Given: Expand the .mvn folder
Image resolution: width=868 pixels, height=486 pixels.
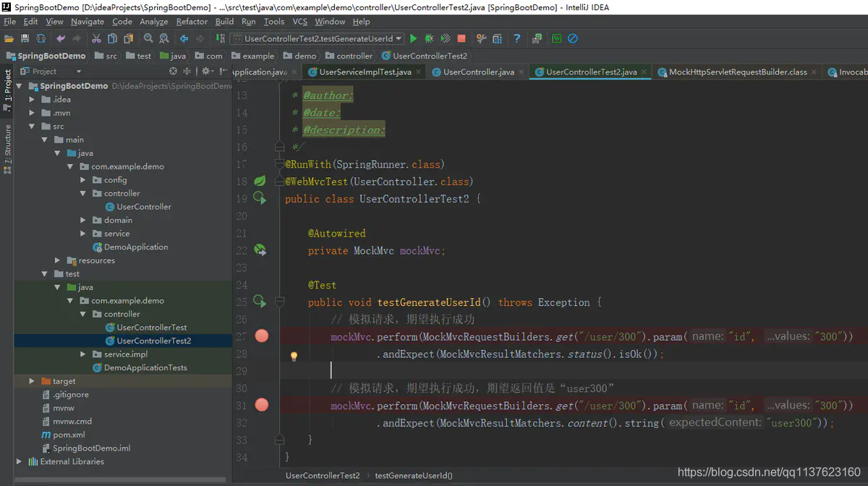Looking at the screenshot, I should 32,113.
